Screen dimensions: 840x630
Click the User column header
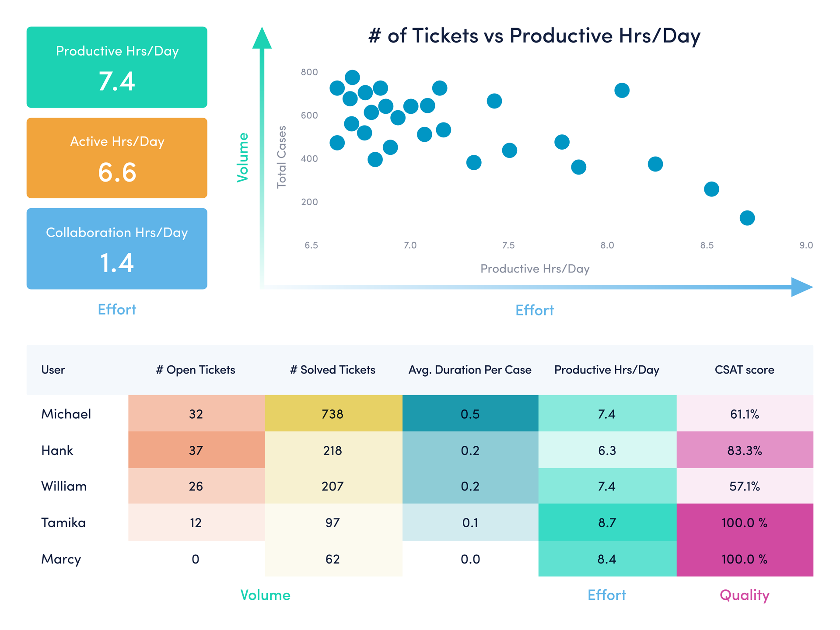click(x=53, y=370)
